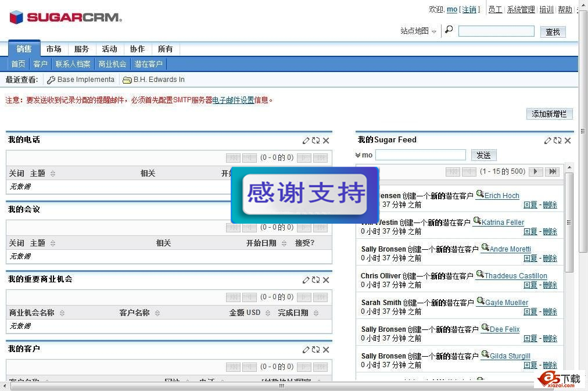
Task: Click lead icon beside Gayle Mueller
Action: coord(481,301)
